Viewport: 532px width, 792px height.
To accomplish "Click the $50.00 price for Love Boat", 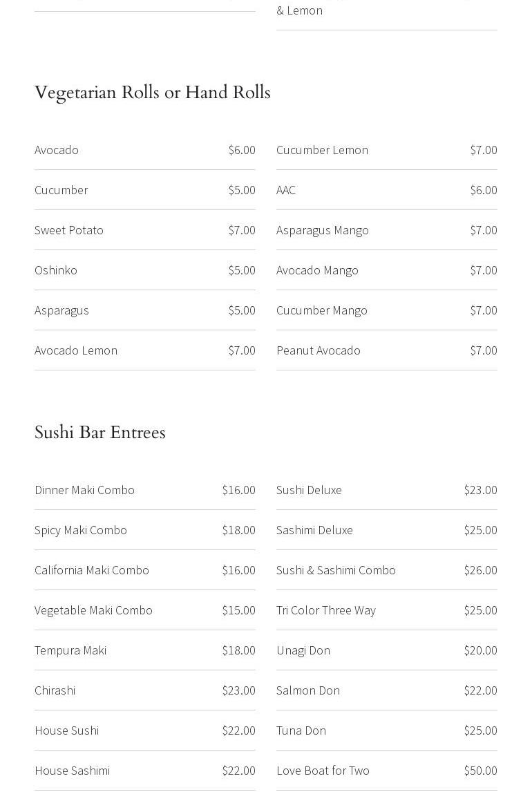I will (480, 771).
